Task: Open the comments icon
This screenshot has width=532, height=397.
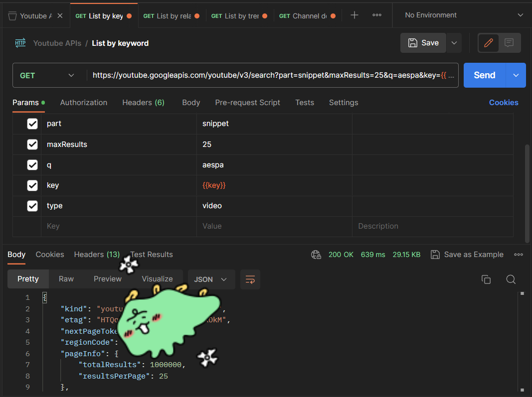Action: point(509,43)
